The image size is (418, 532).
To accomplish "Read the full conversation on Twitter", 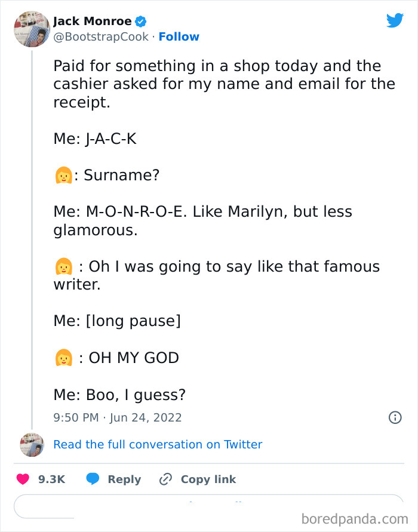I will pyautogui.click(x=158, y=444).
